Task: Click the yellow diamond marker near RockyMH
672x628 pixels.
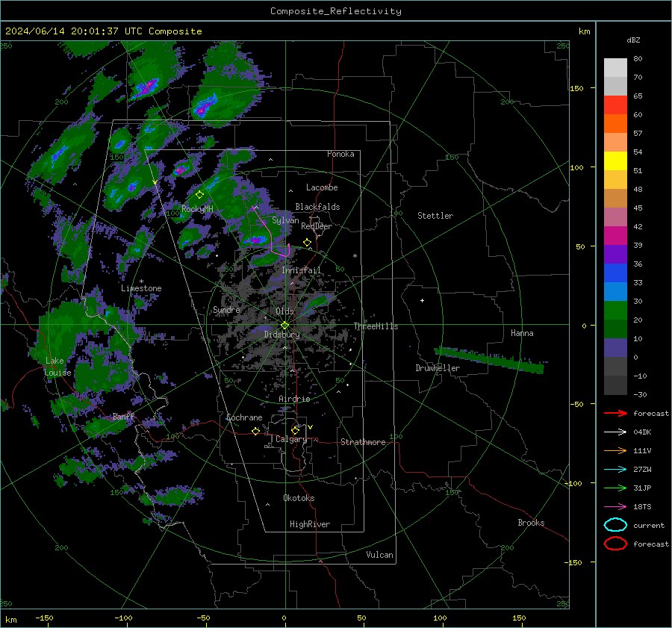Action: [199, 195]
